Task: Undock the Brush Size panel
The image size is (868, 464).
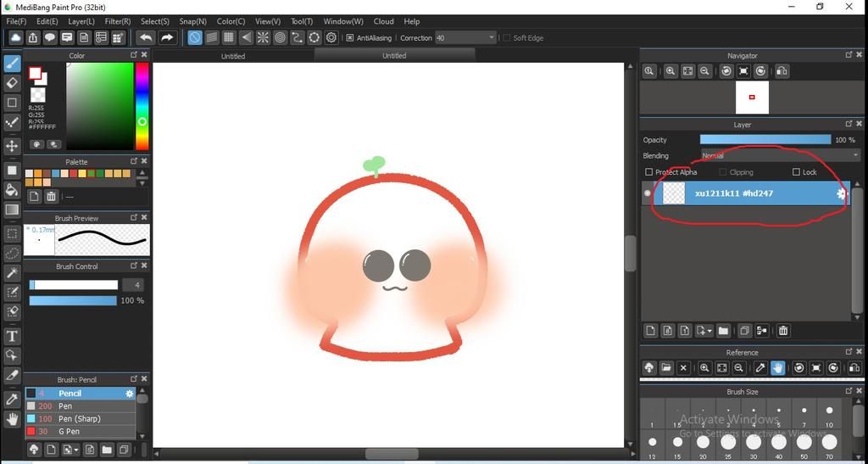Action: click(849, 391)
